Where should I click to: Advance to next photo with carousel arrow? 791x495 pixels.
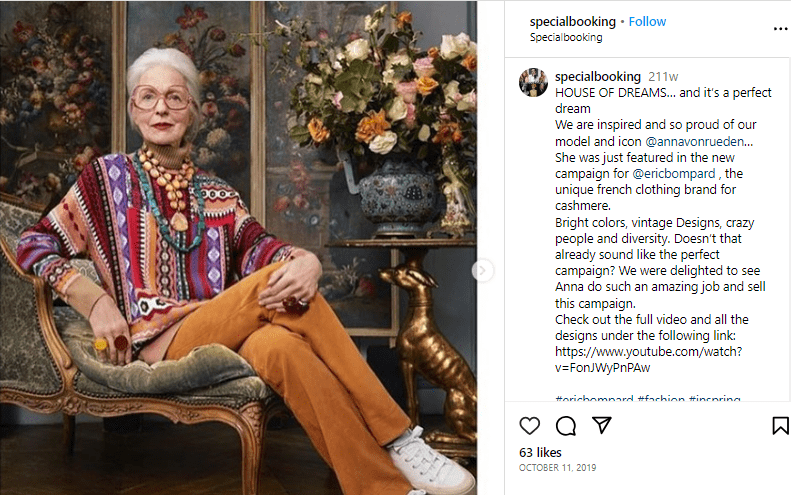point(482,270)
